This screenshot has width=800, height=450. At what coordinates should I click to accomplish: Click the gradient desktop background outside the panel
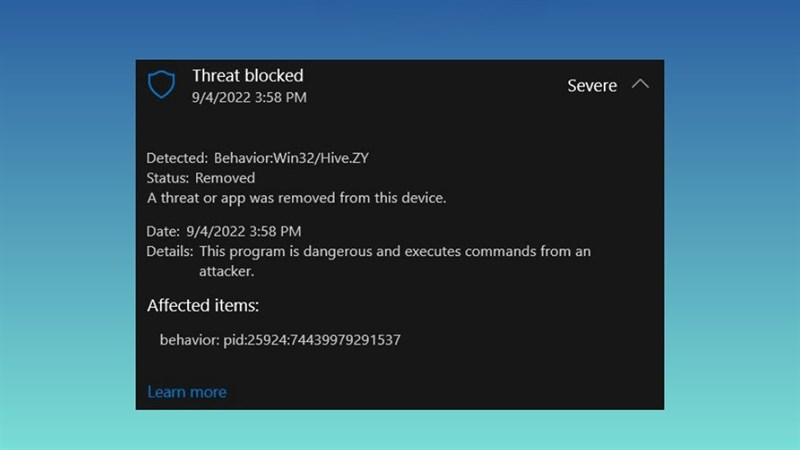(66, 224)
